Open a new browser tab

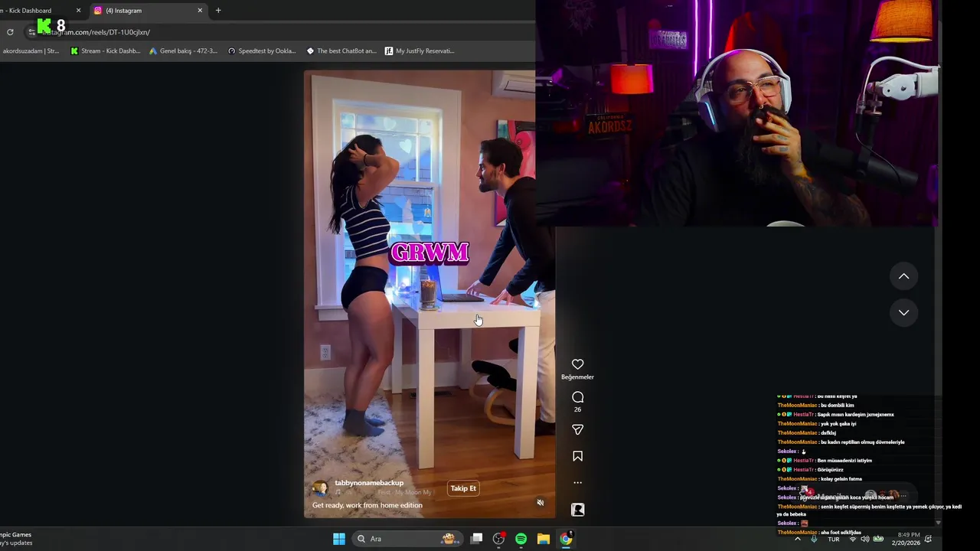coord(218,11)
